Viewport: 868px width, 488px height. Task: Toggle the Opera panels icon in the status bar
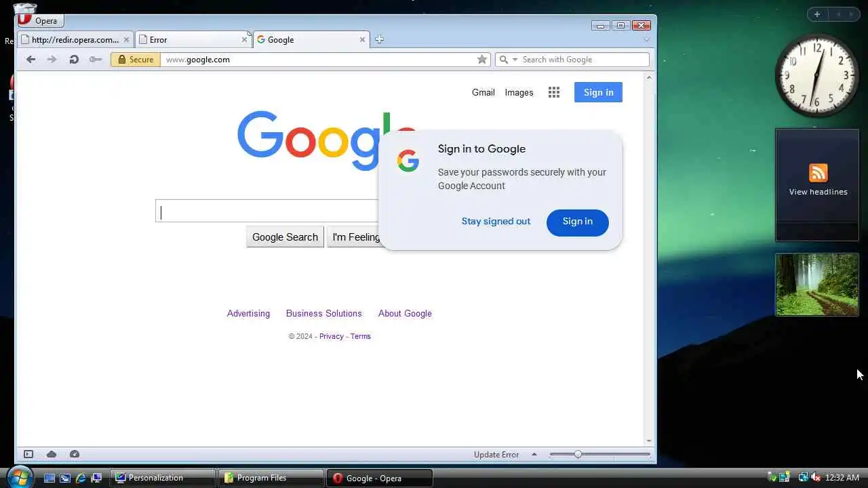[28, 454]
